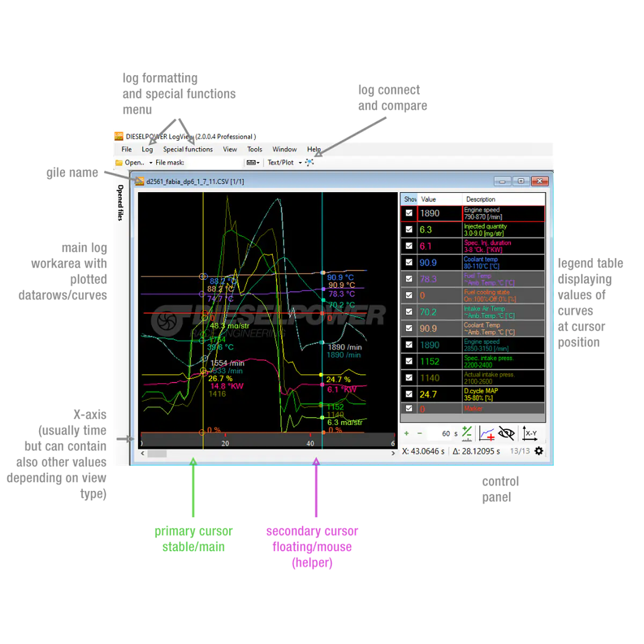The width and height of the screenshot is (644, 644).
Task: Click the crossed-out eye hide icon
Action: point(506,433)
